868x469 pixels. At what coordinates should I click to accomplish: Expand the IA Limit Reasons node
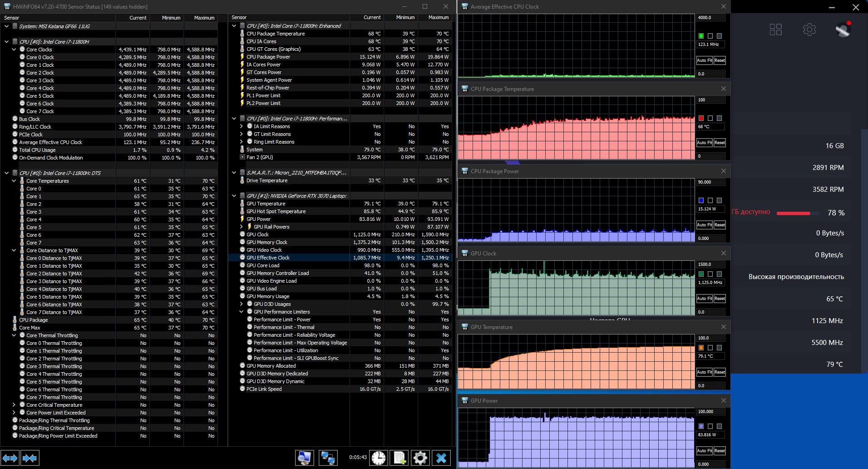242,126
